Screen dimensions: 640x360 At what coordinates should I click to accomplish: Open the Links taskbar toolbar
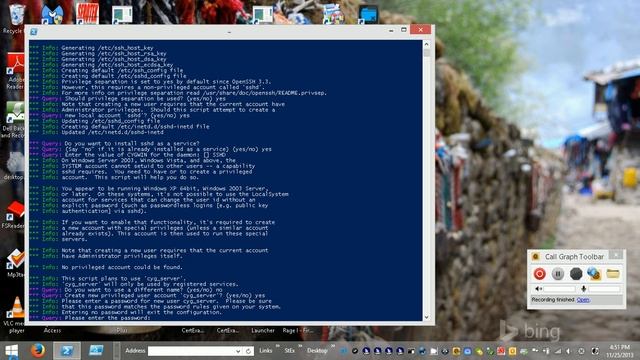tap(266, 351)
